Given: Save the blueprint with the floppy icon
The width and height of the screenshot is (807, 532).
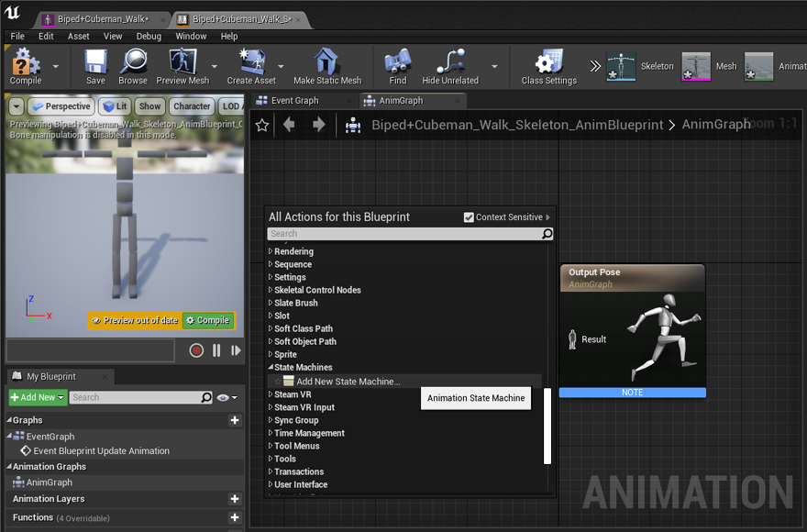Looking at the screenshot, I should click(x=95, y=66).
